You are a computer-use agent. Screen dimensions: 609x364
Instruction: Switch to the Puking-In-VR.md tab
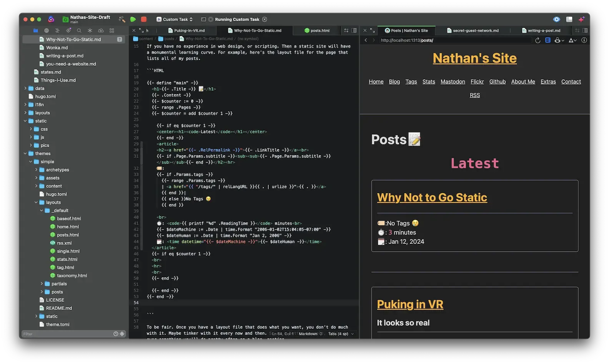[x=186, y=30]
